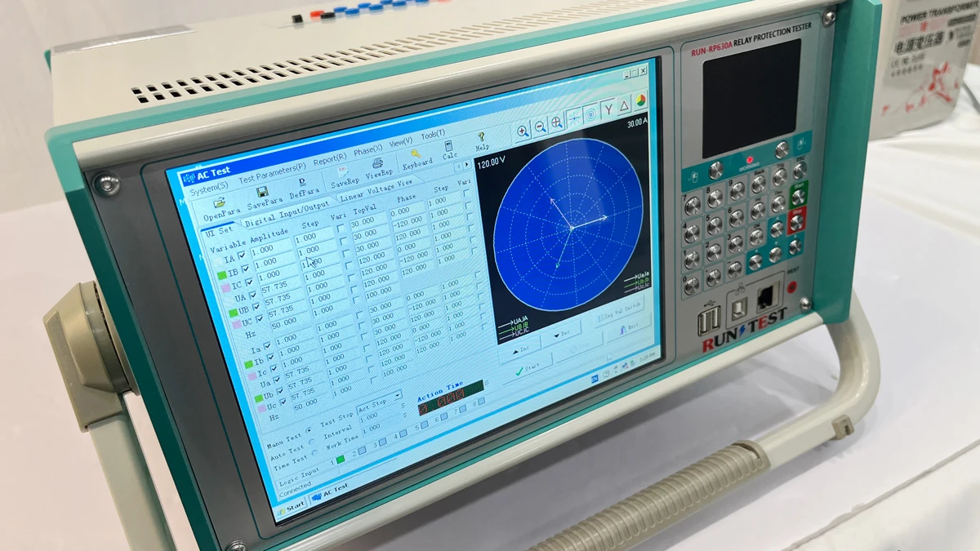Click the toolbar scroll-left arrow
Viewport: 980px width, 551px height.
coord(459,167)
